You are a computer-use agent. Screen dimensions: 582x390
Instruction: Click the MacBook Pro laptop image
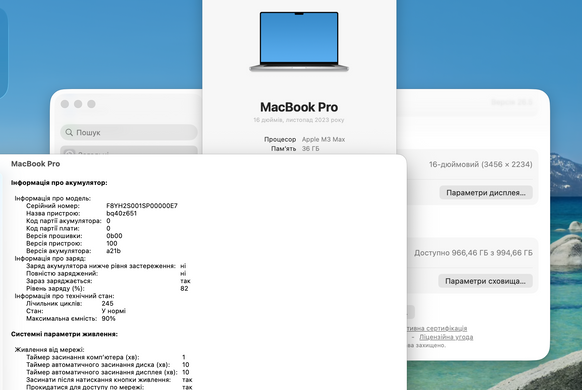tap(299, 42)
